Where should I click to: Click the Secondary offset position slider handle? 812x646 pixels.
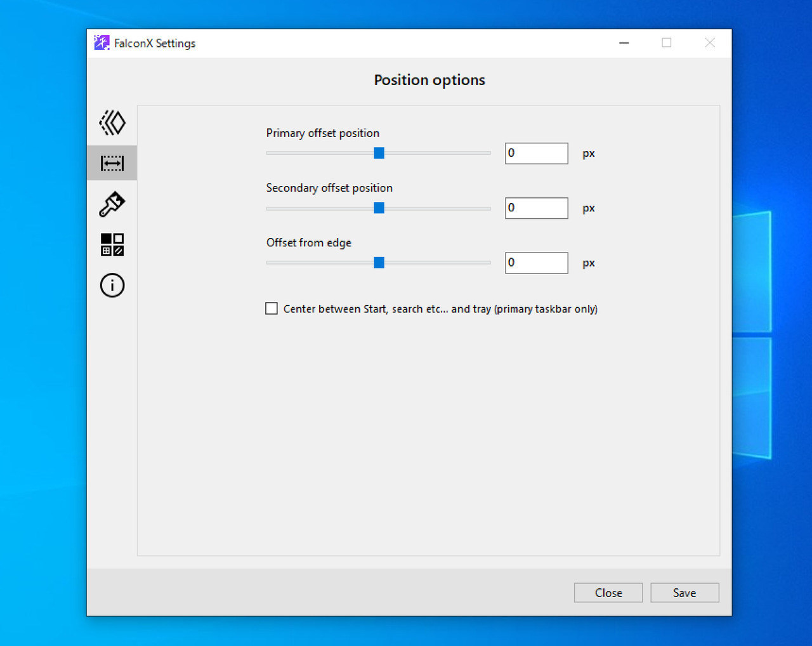click(x=379, y=208)
